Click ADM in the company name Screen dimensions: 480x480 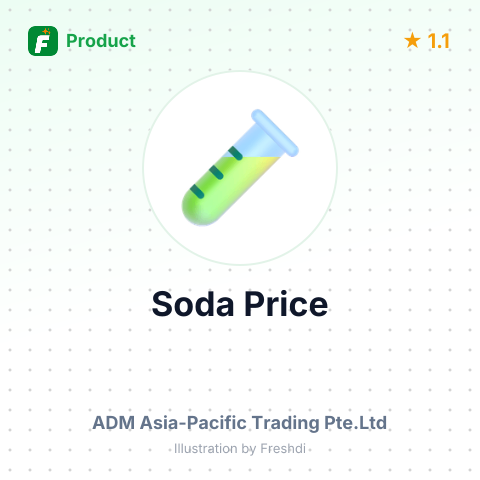click(x=114, y=423)
